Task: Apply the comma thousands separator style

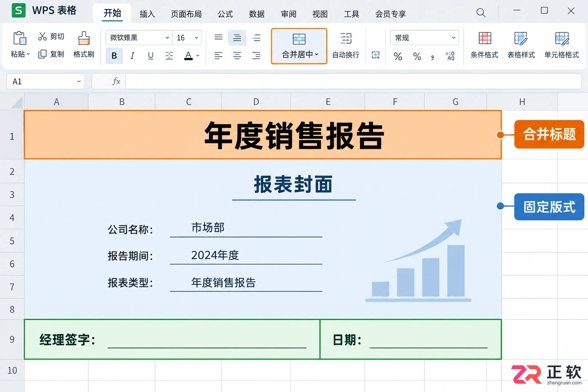Action: pyautogui.click(x=432, y=57)
